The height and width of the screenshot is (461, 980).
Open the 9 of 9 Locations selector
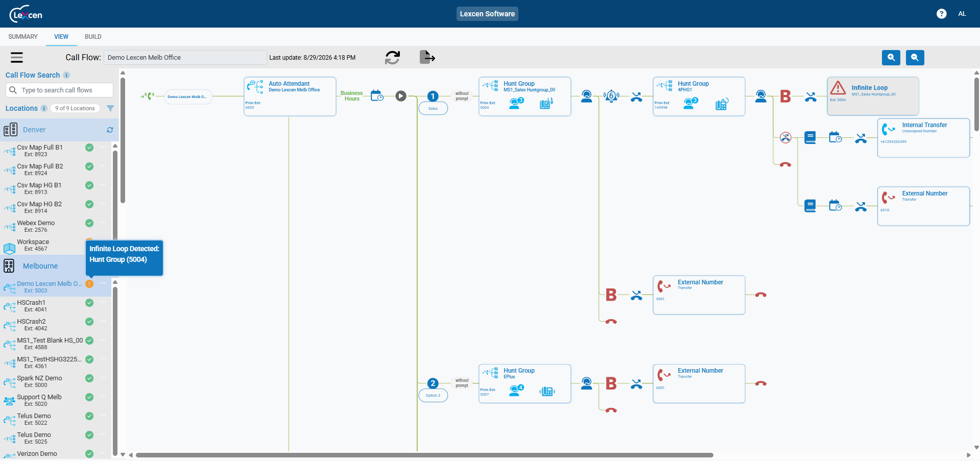[75, 108]
